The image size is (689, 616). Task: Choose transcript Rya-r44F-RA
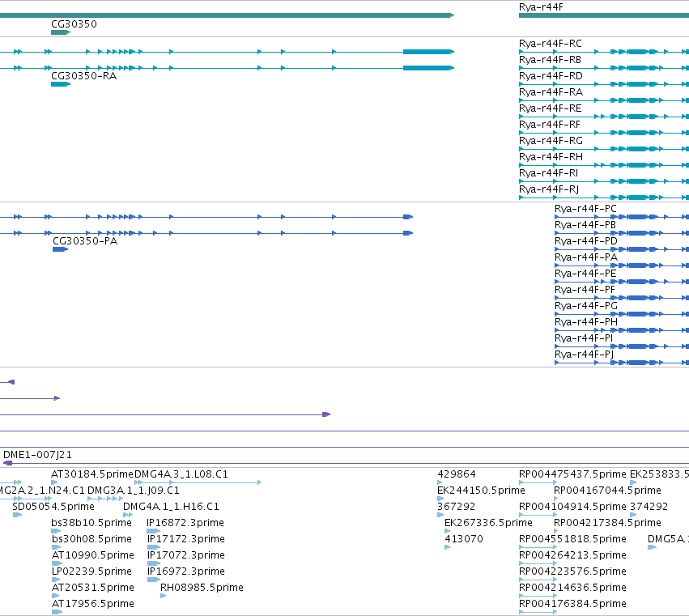coord(551,92)
